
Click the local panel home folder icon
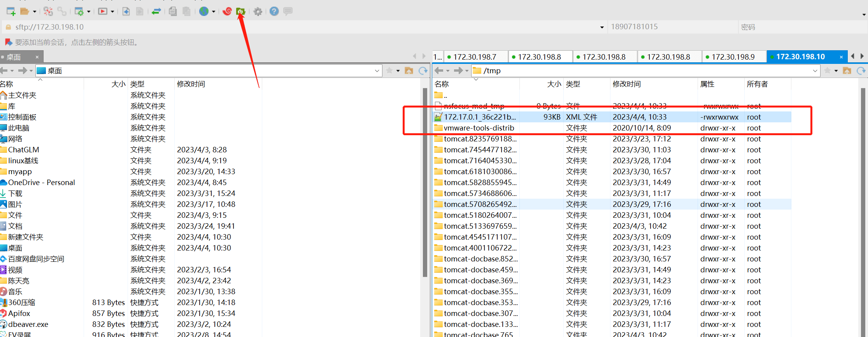[409, 71]
